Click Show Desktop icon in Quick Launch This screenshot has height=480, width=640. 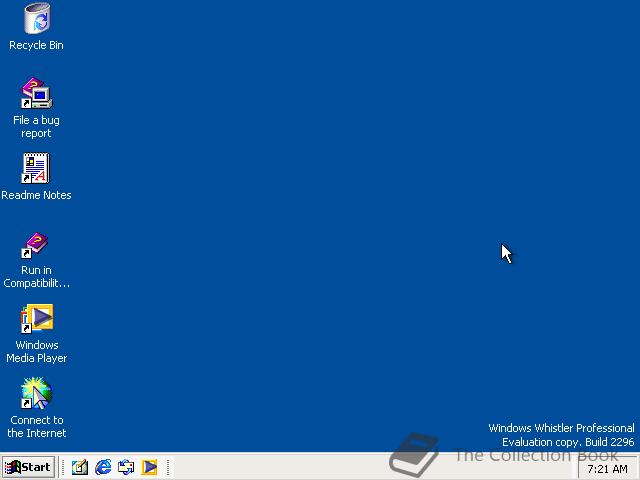coord(80,467)
